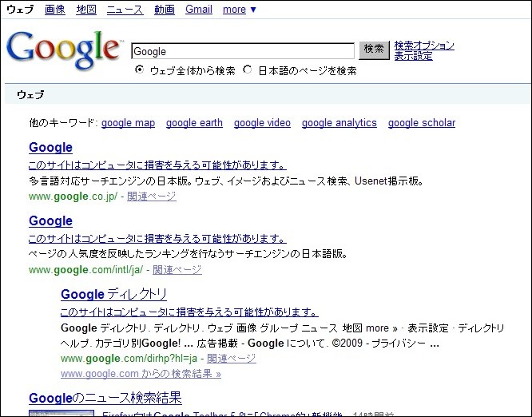Click the Google logo image
The image size is (532, 417).
point(64,50)
